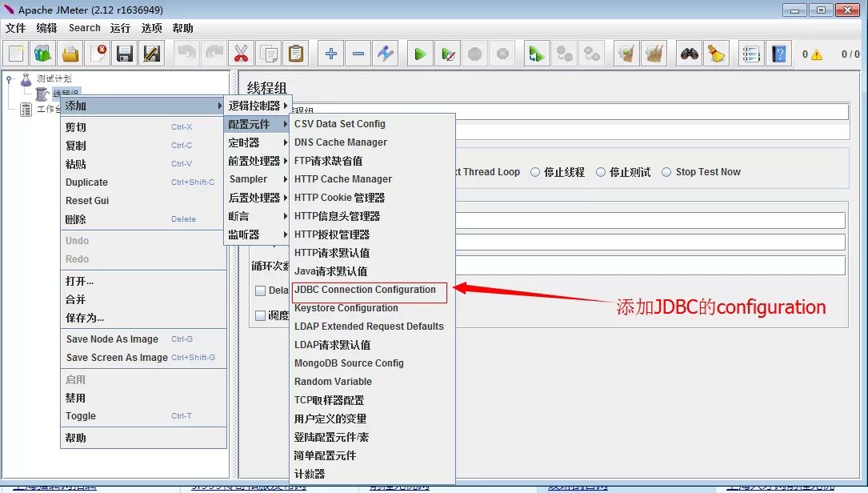Click the Save floppy disk icon
Screen dimensions: 868x493
tap(125, 54)
